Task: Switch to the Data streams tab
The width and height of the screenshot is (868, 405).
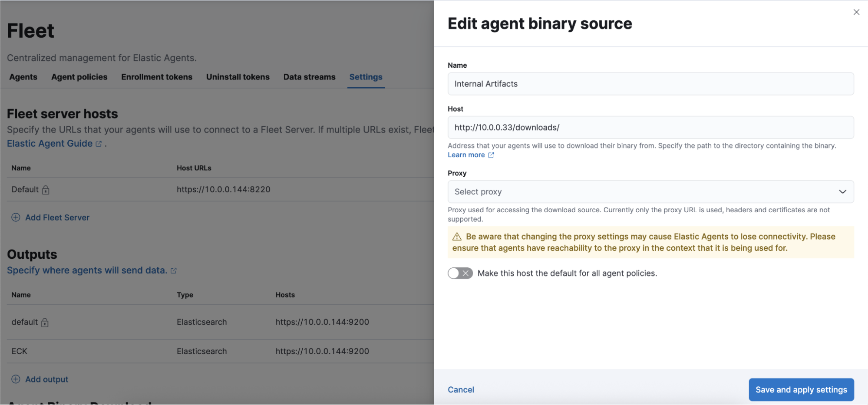Action: click(x=309, y=77)
